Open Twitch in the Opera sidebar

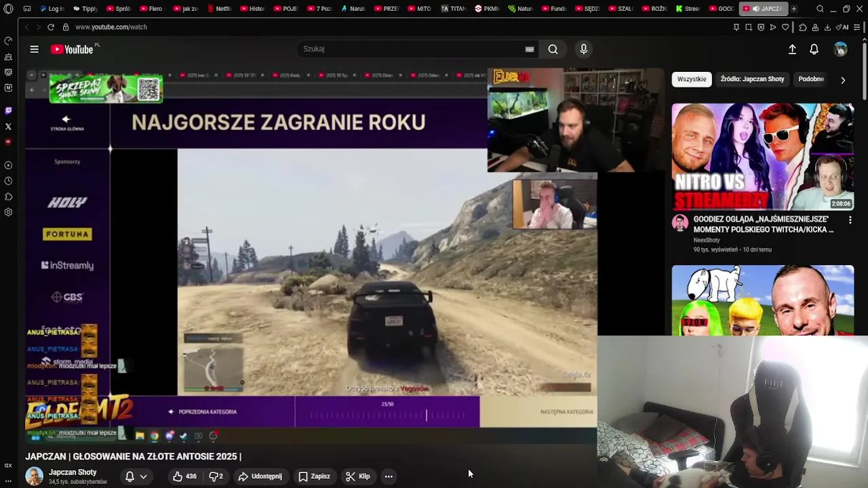tap(8, 110)
